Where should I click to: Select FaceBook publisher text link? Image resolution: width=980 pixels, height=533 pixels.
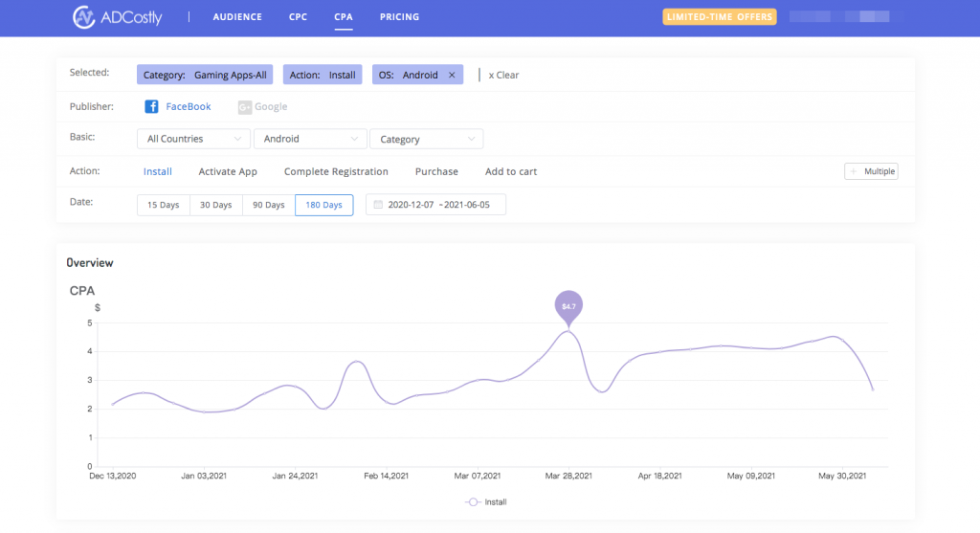click(x=189, y=106)
